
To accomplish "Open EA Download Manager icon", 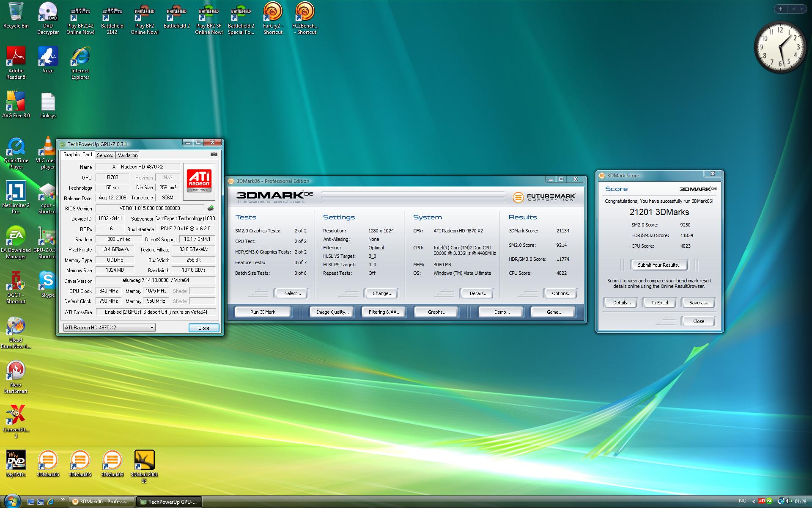I will tap(16, 242).
